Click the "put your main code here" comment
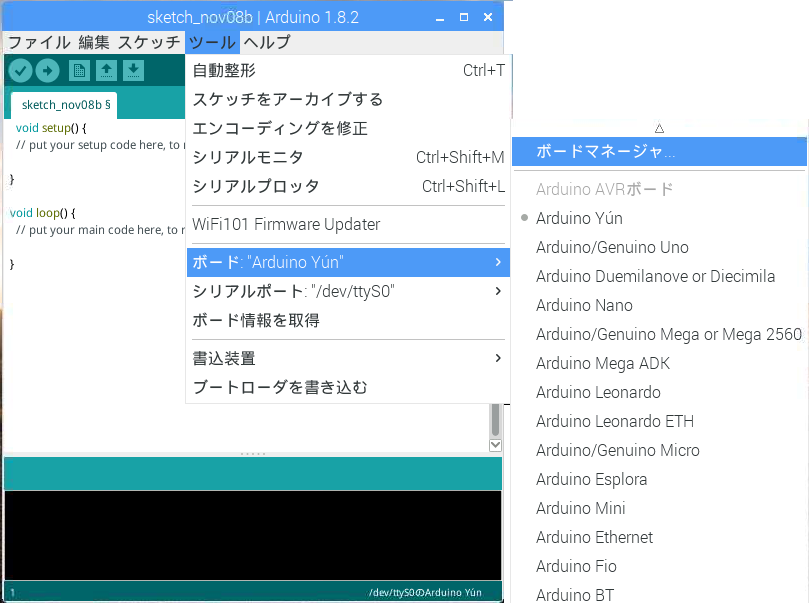809x603 pixels. [100, 230]
